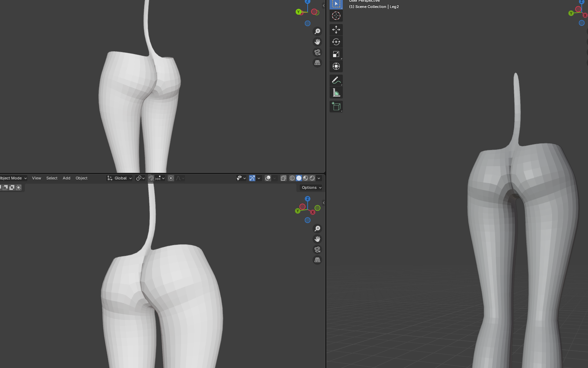Click the Y axis on top-left navigation gizmo
This screenshot has width=588, height=368.
coord(298,12)
